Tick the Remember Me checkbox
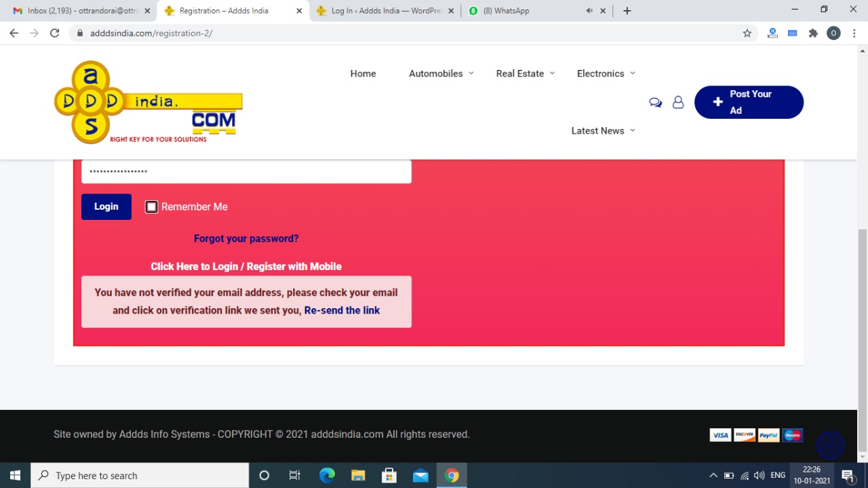 tap(152, 207)
